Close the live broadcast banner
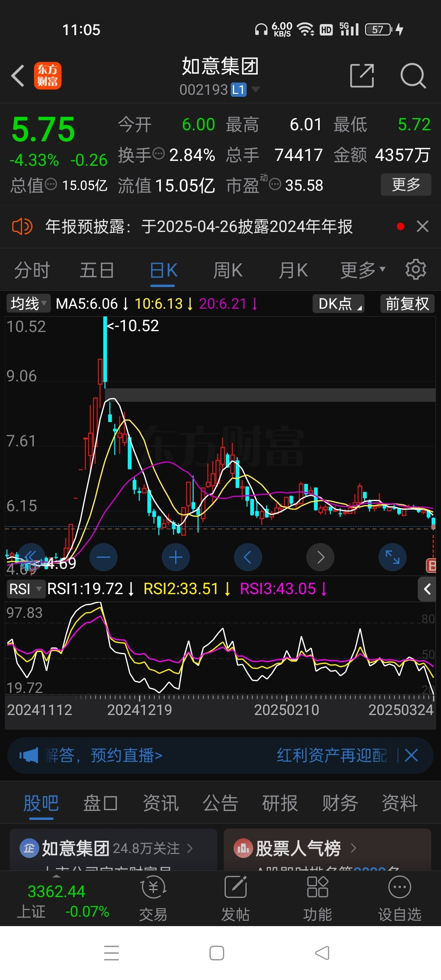Image resolution: width=441 pixels, height=980 pixels. click(x=411, y=755)
